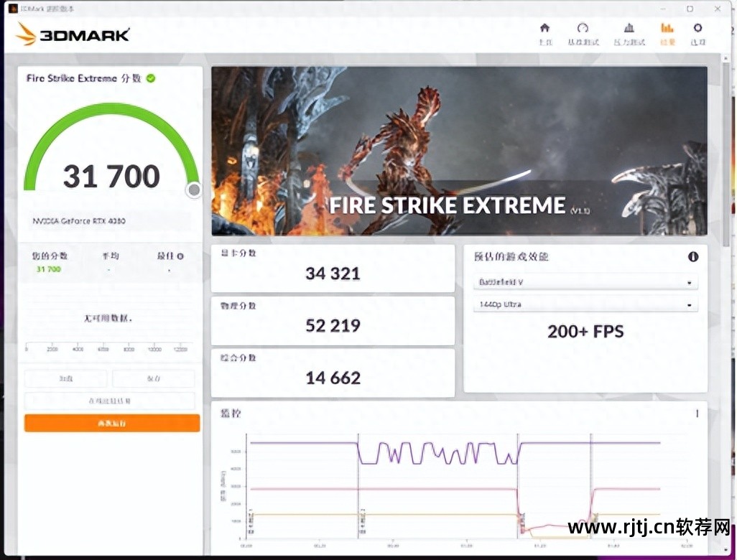Click green 31 700 under your score

(x=49, y=269)
